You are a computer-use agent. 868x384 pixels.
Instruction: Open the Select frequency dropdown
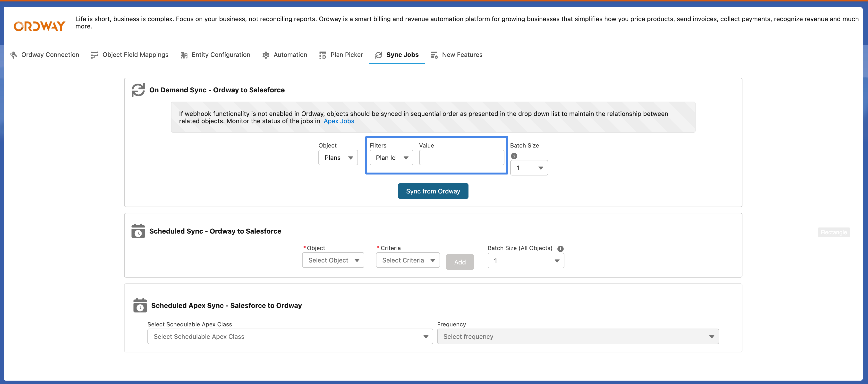578,336
